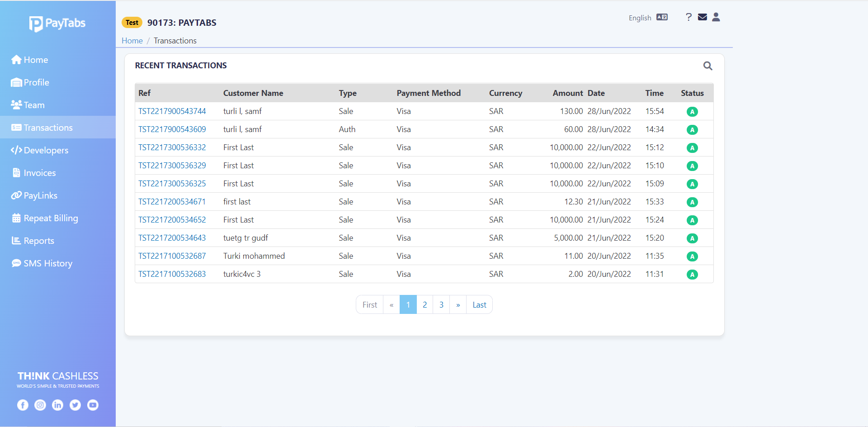Open Developers in the sidebar
The height and width of the screenshot is (427, 868).
click(58, 150)
